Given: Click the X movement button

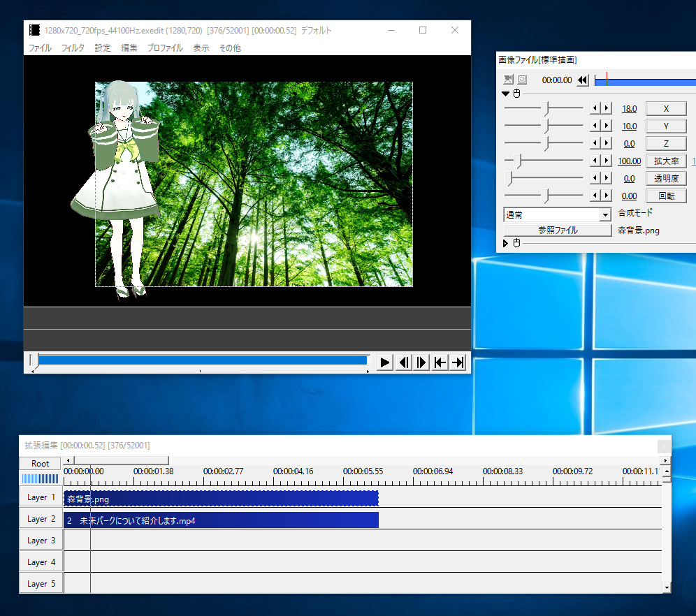Looking at the screenshot, I should click(x=666, y=109).
